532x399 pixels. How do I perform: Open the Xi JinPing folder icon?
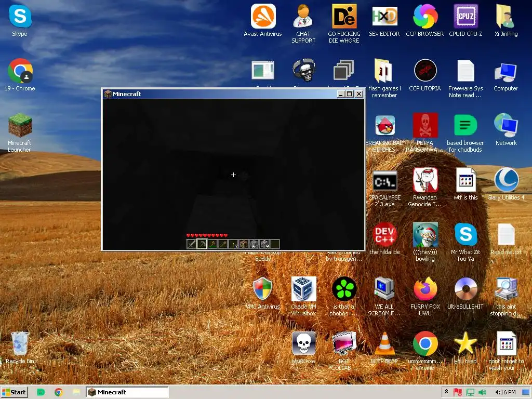[506, 20]
